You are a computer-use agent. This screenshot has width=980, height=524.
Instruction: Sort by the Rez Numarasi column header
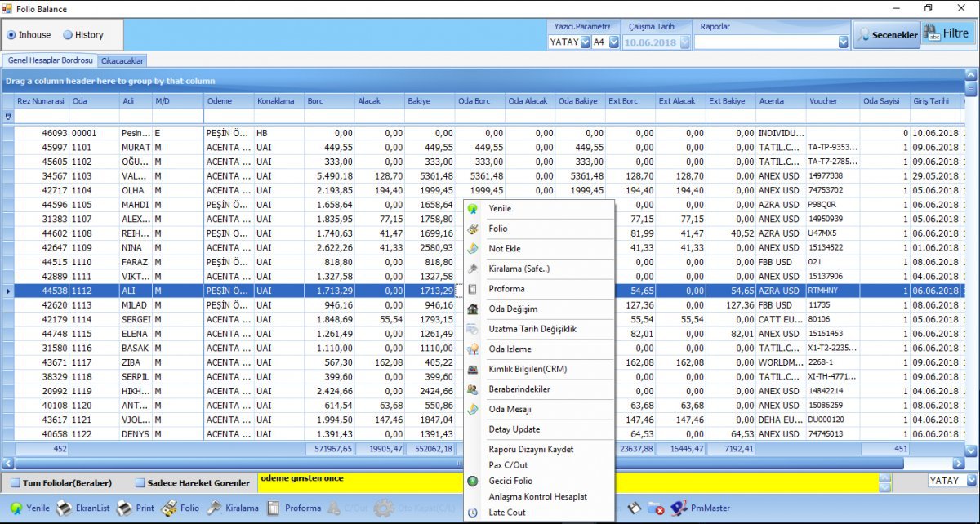coord(42,101)
